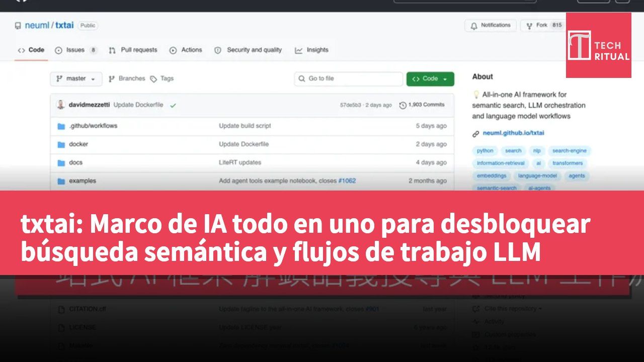Open issue link #1062

(x=347, y=180)
